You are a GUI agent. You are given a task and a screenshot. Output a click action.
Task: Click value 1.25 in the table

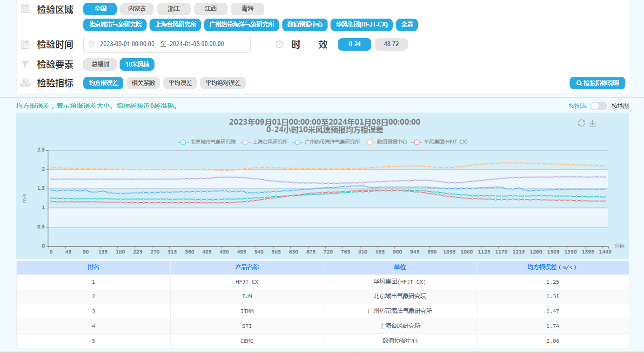coord(552,282)
